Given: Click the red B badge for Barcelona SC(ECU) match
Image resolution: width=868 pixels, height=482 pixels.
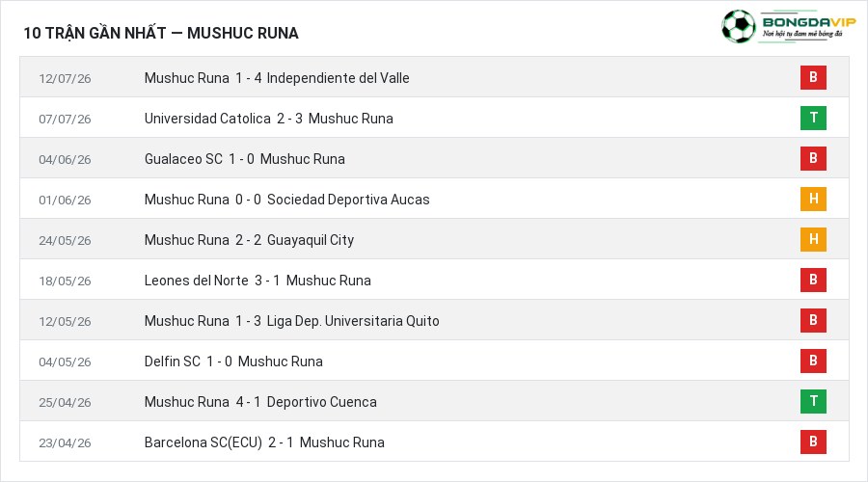Looking at the screenshot, I should [813, 442].
